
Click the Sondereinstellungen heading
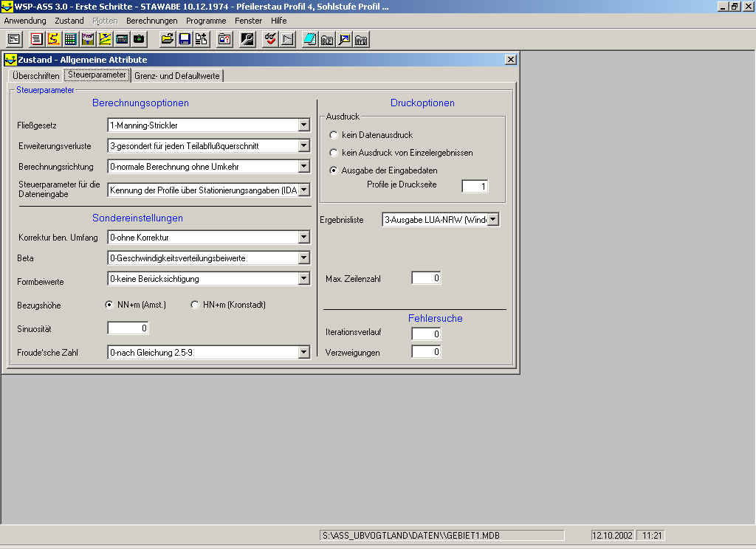click(137, 218)
